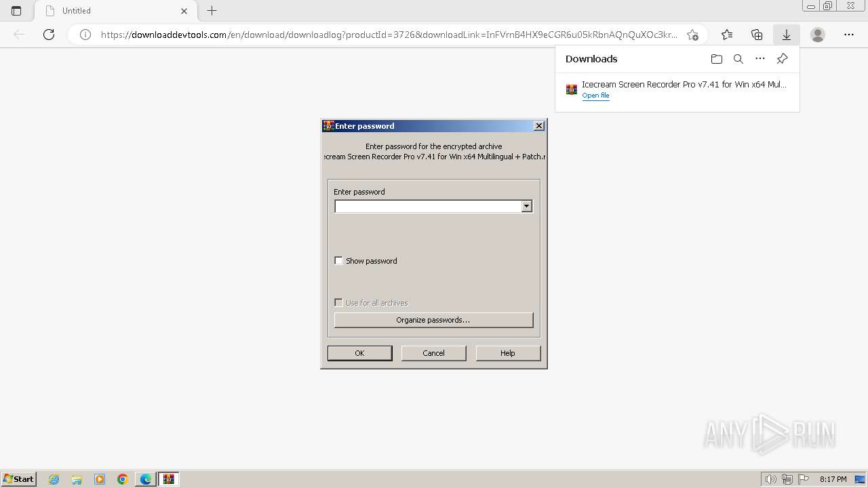Launch Google Chrome from taskbar

pyautogui.click(x=123, y=479)
